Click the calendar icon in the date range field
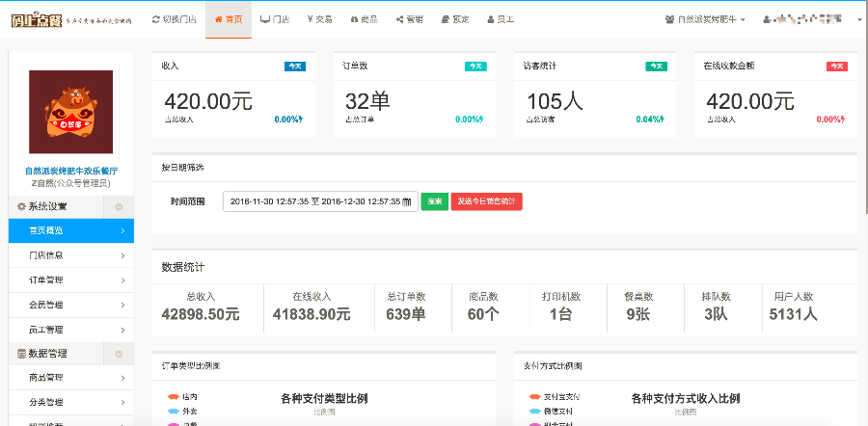Viewport: 868px width, 426px height. point(407,201)
